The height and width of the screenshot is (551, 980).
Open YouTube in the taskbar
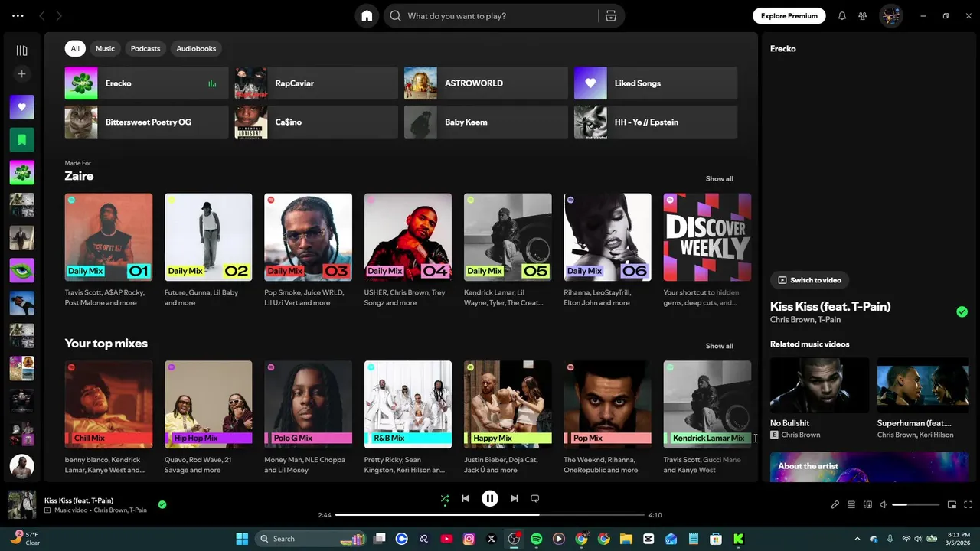tap(446, 539)
